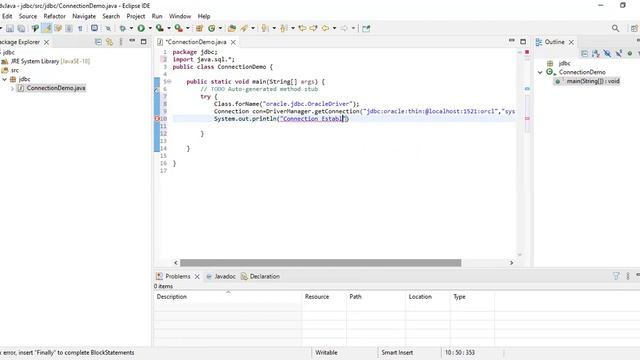Screen dimensions: 640x360
Task: Toggle the highlighted Mark Occurrences toolbar button
Action: click(47, 28)
